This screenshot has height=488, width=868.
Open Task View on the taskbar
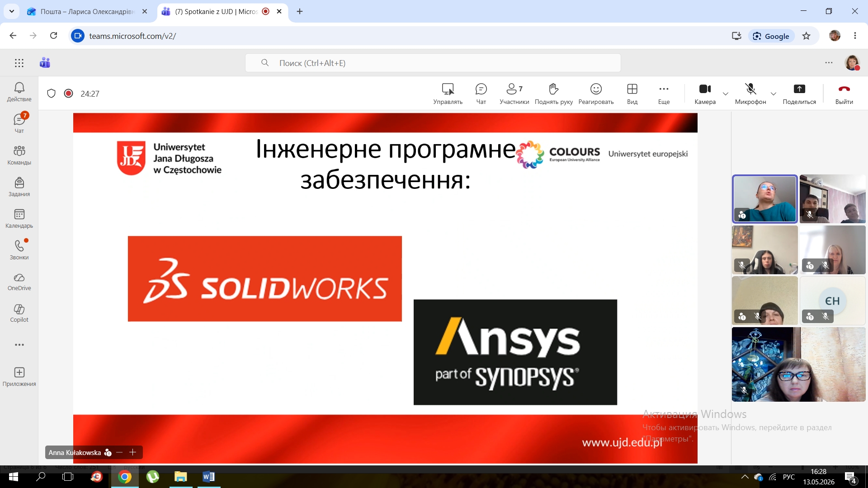[x=68, y=477]
